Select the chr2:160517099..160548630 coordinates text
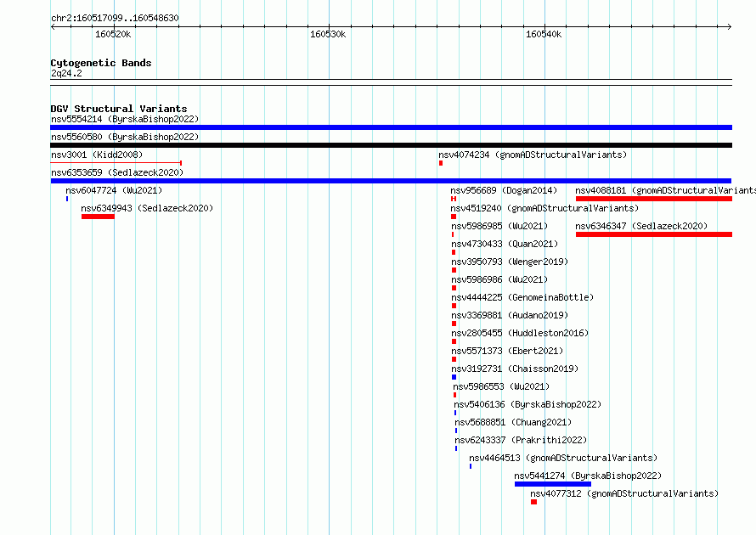 pos(115,18)
